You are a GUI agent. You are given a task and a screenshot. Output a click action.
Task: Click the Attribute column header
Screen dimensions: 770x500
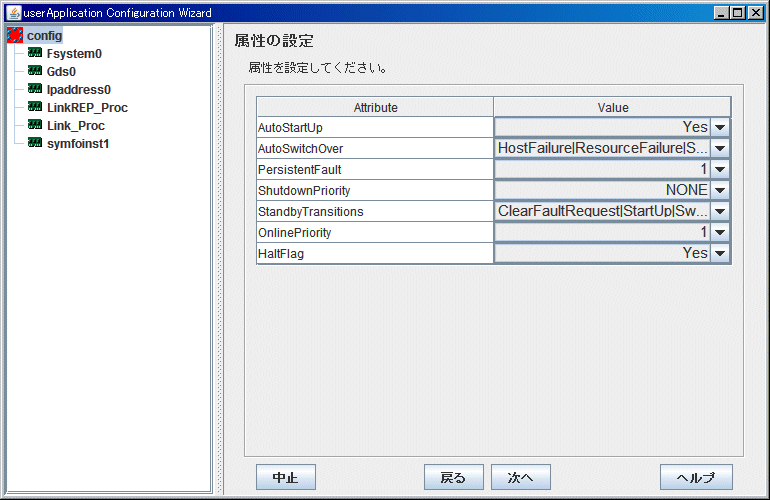(375, 107)
